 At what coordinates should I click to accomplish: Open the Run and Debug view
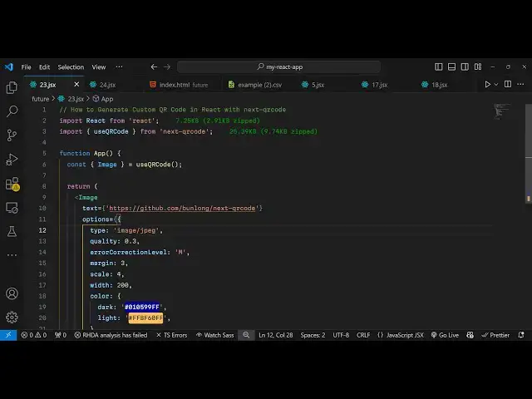click(12, 160)
